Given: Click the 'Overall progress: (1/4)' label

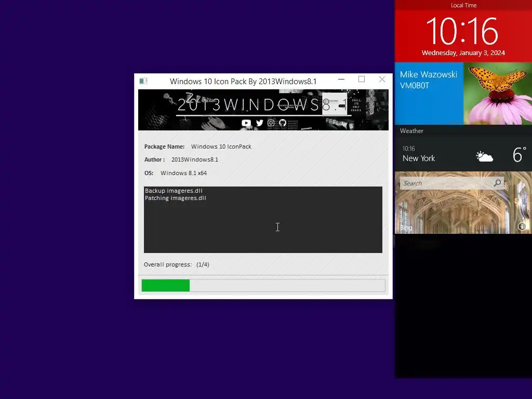Looking at the screenshot, I should [177, 264].
